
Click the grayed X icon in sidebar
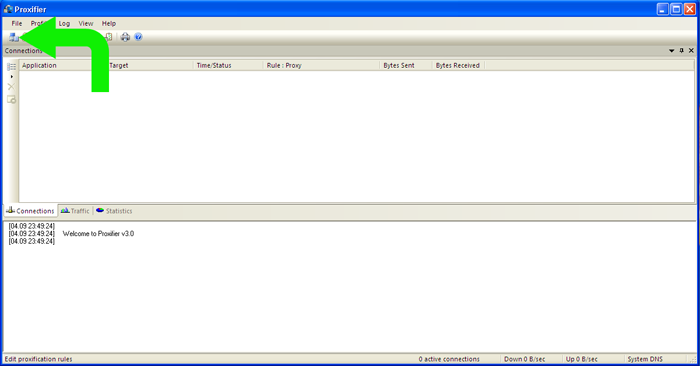[x=12, y=87]
